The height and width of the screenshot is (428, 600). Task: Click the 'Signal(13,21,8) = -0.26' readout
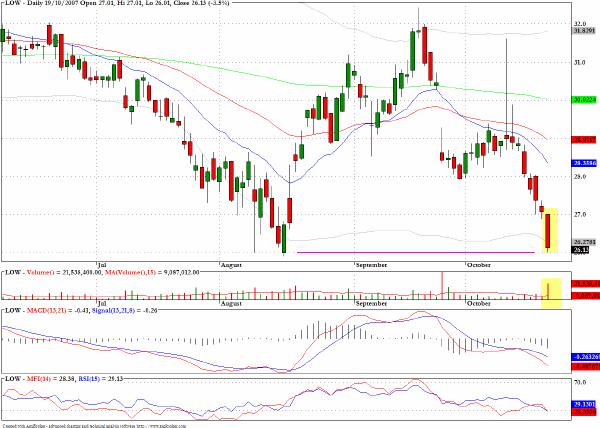(x=124, y=310)
